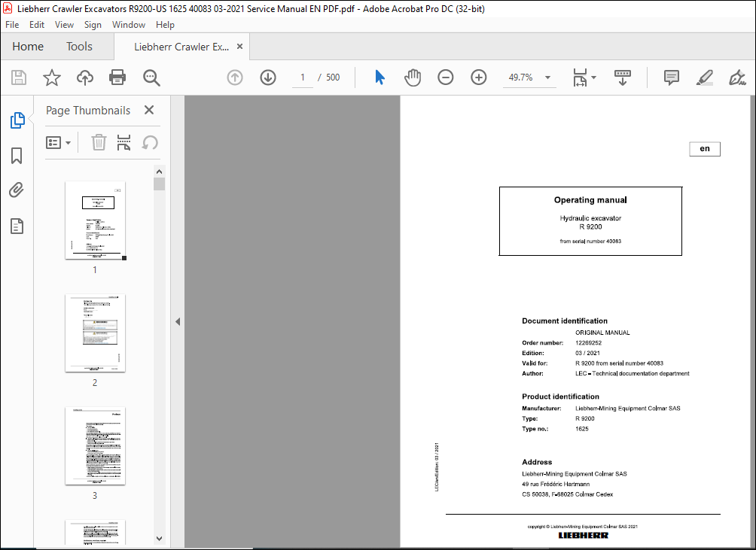Open the File menu
Viewport: 756px width, 550px height.
12,25
